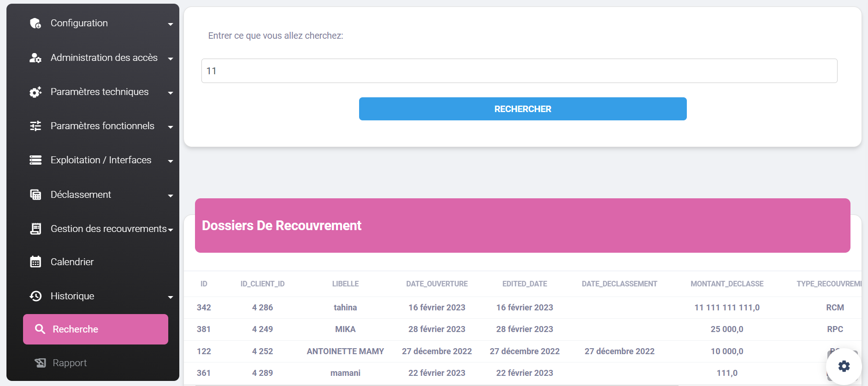The image size is (868, 386).
Task: Click the Paramètres fonctionnels sliders icon
Action: (35, 126)
